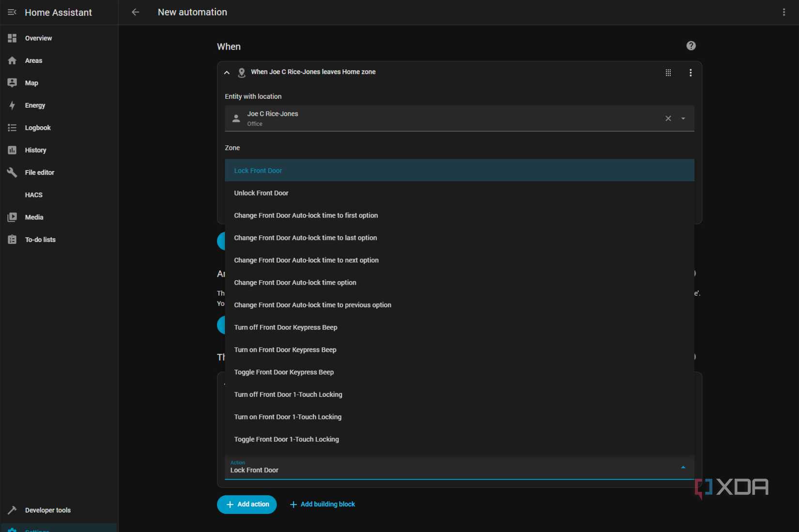This screenshot has width=799, height=532.
Task: Select Unlock Front Door option
Action: click(x=459, y=193)
